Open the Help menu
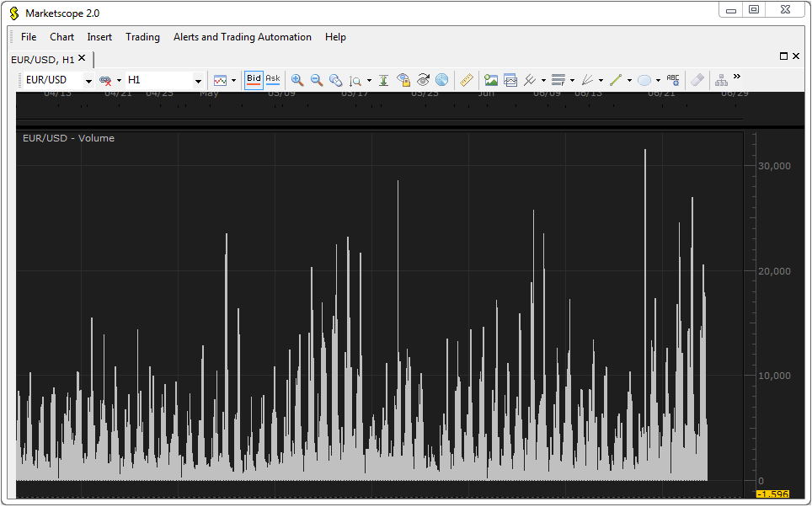Screen dimensions: 812x507 coord(335,37)
